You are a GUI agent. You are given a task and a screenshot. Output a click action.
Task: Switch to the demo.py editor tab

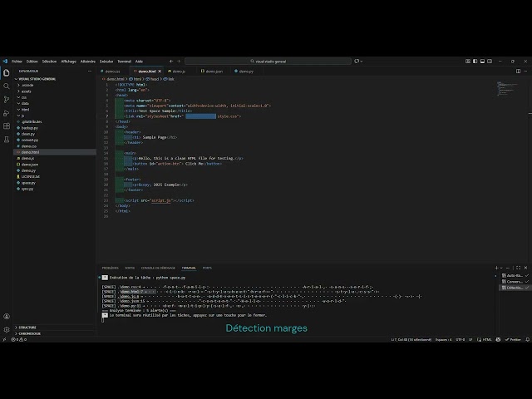[246, 71]
